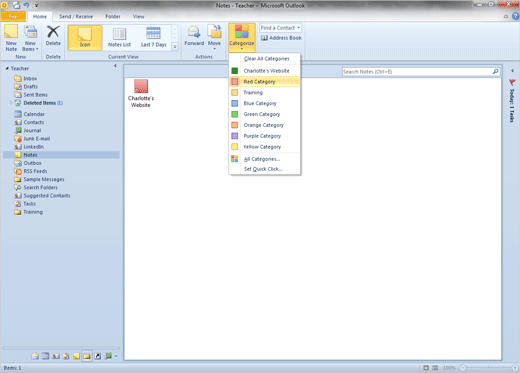This screenshot has height=373, width=520.
Task: Select the Notes folder
Action: coord(61,155)
